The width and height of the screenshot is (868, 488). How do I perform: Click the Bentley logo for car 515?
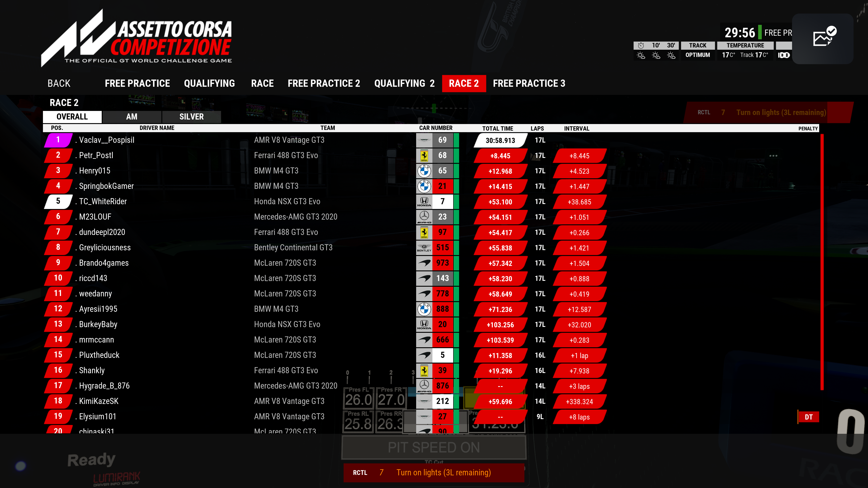tap(424, 248)
